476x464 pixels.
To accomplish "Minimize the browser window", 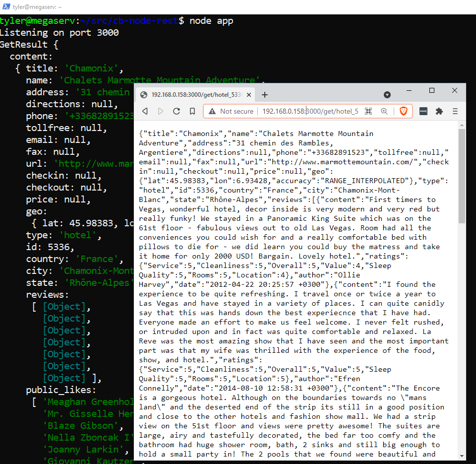I will [x=409, y=90].
